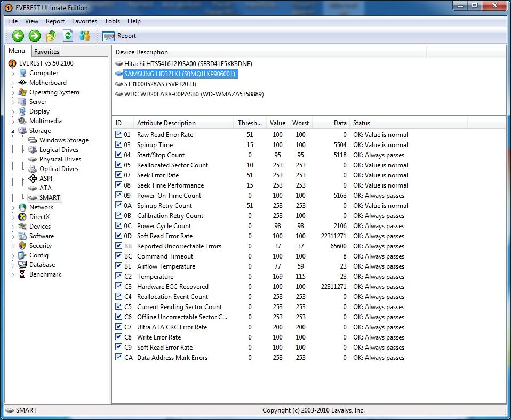Open the Tools menu

[x=112, y=21]
